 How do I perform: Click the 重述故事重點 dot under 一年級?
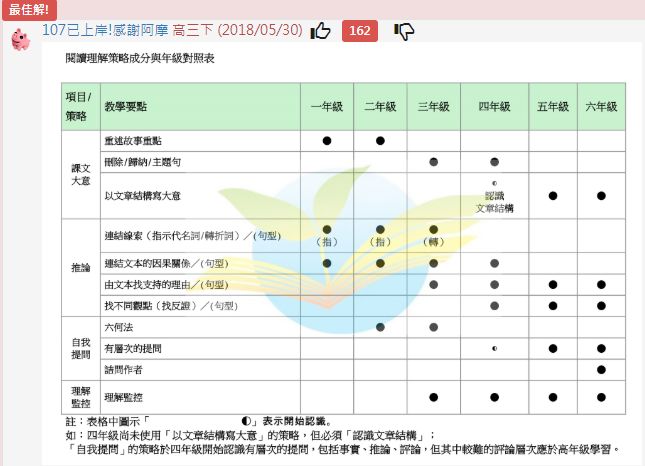click(x=327, y=141)
